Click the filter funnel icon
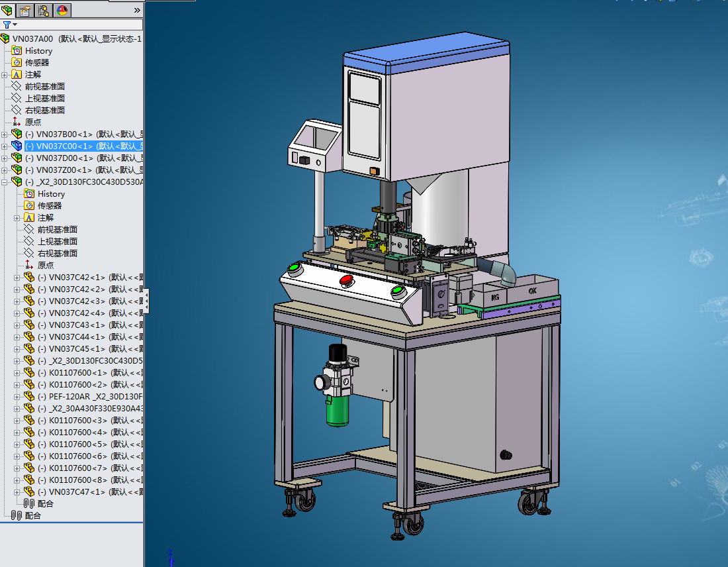The height and width of the screenshot is (567, 728). pyautogui.click(x=7, y=25)
